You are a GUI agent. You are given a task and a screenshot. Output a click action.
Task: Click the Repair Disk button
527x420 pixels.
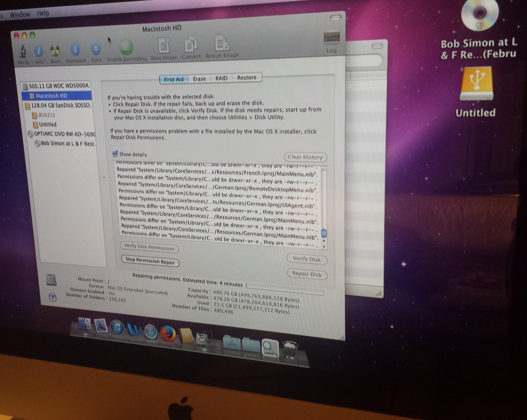[x=307, y=274]
